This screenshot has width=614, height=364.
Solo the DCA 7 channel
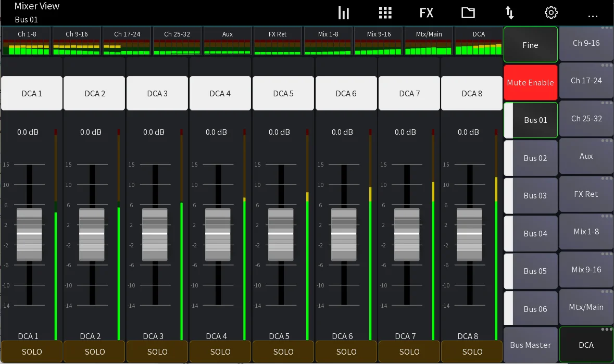click(x=409, y=352)
